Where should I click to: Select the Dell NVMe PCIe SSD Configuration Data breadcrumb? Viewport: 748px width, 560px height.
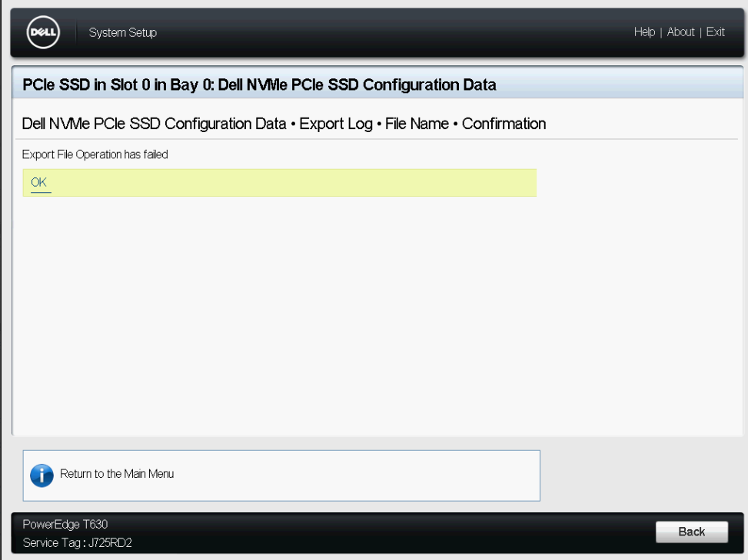pos(154,124)
